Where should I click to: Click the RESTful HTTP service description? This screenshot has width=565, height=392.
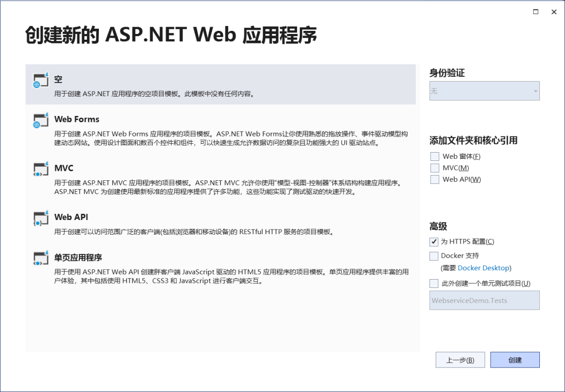pos(194,232)
